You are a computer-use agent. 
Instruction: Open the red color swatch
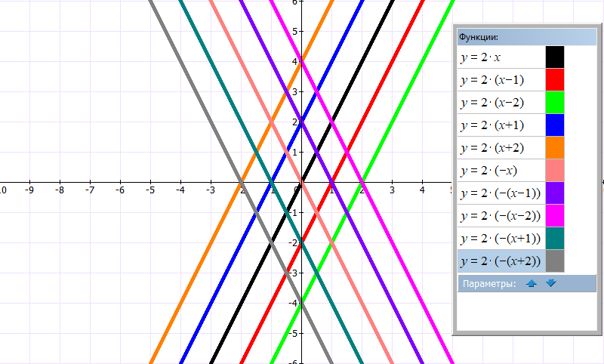[555, 80]
